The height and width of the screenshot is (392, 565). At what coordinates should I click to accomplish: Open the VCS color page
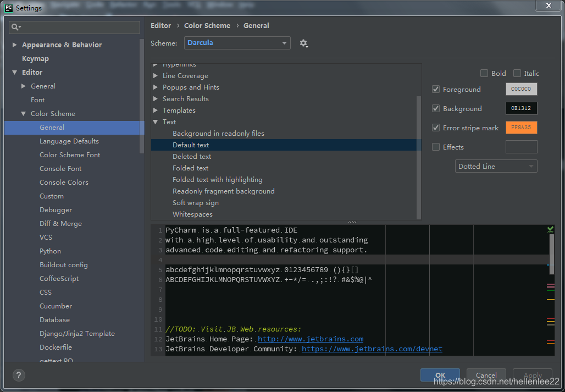(46, 237)
